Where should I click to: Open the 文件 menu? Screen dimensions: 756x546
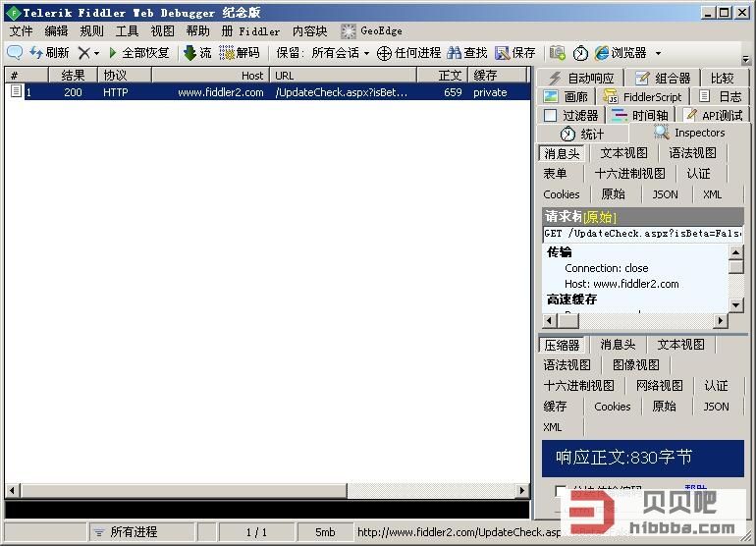(x=22, y=31)
